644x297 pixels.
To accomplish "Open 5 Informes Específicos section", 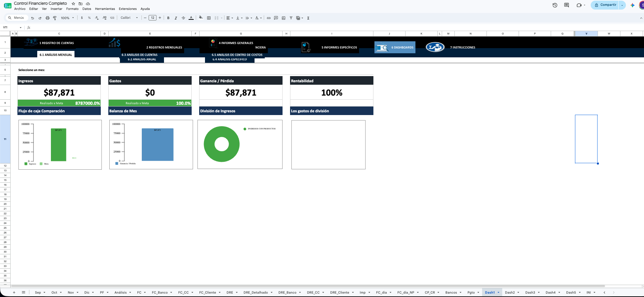I will [339, 47].
